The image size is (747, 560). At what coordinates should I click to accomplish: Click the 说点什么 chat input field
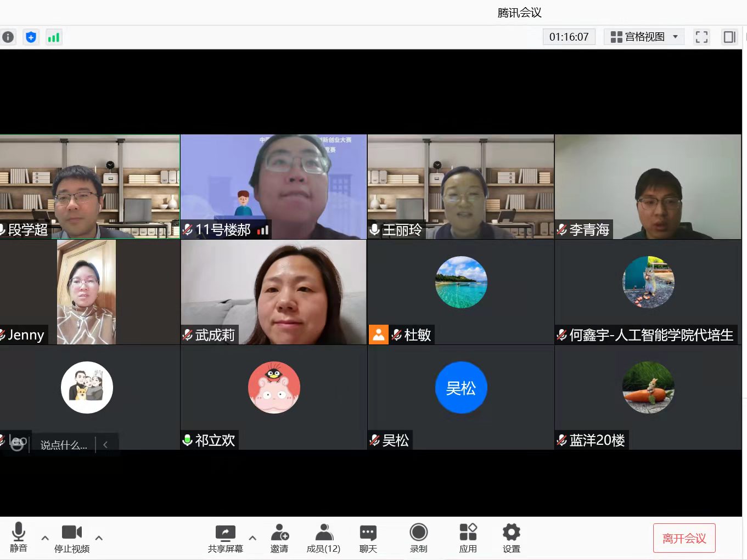tap(64, 445)
